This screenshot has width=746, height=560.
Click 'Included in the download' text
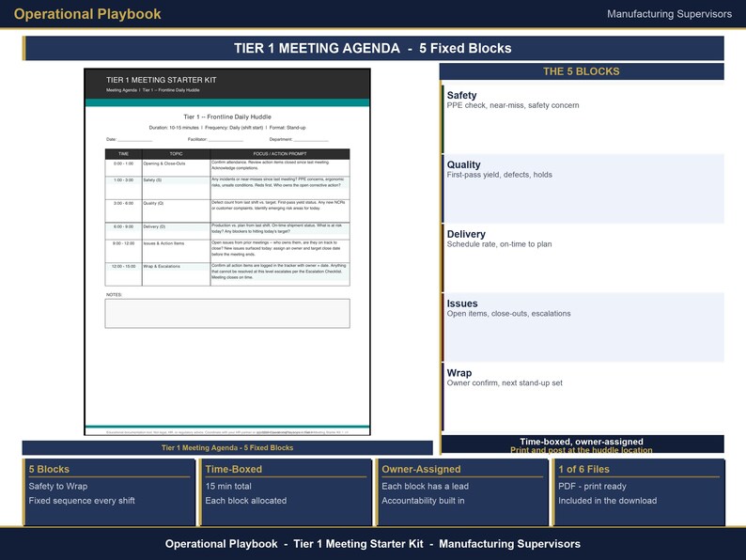coord(608,501)
